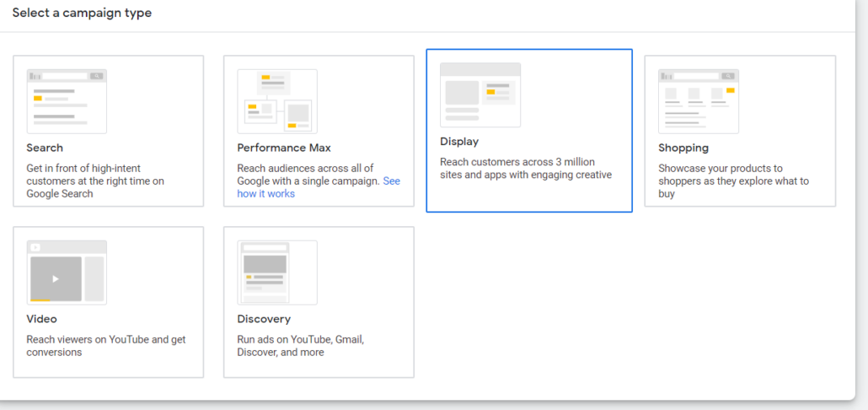Choose the Shopping campaign title
This screenshot has width=868, height=410.
(683, 148)
